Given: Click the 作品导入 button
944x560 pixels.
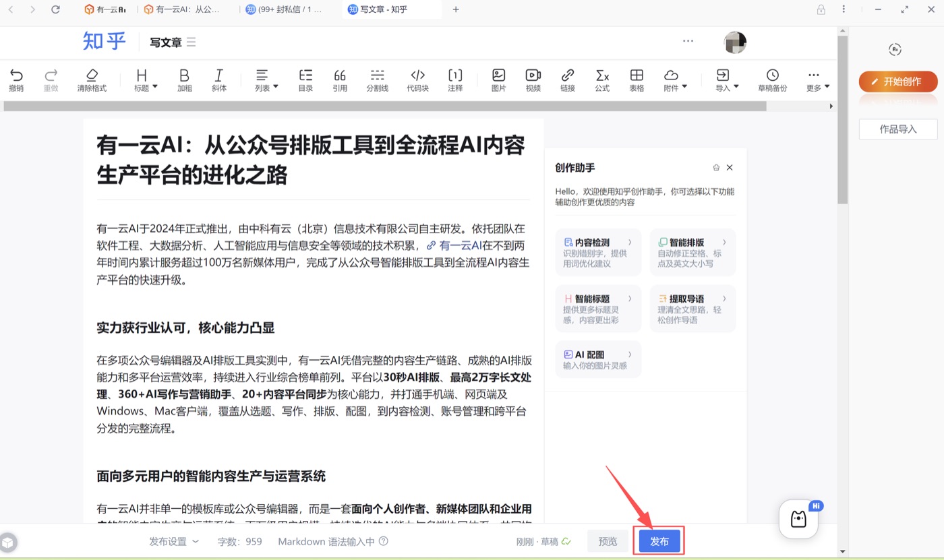Looking at the screenshot, I should pyautogui.click(x=898, y=129).
